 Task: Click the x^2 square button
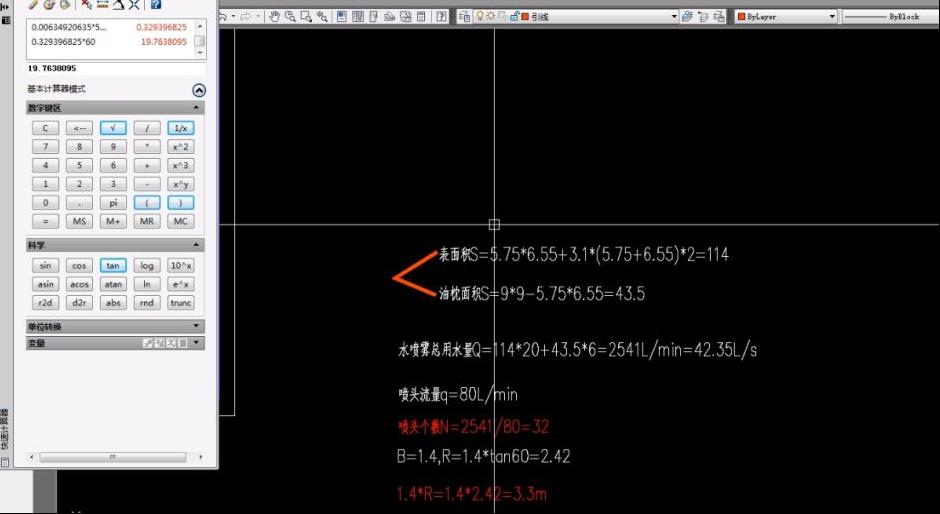pyautogui.click(x=180, y=147)
